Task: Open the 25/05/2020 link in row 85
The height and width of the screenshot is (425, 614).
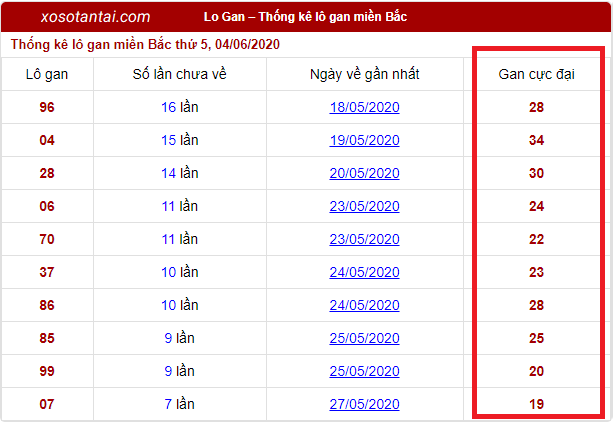Action: click(364, 338)
